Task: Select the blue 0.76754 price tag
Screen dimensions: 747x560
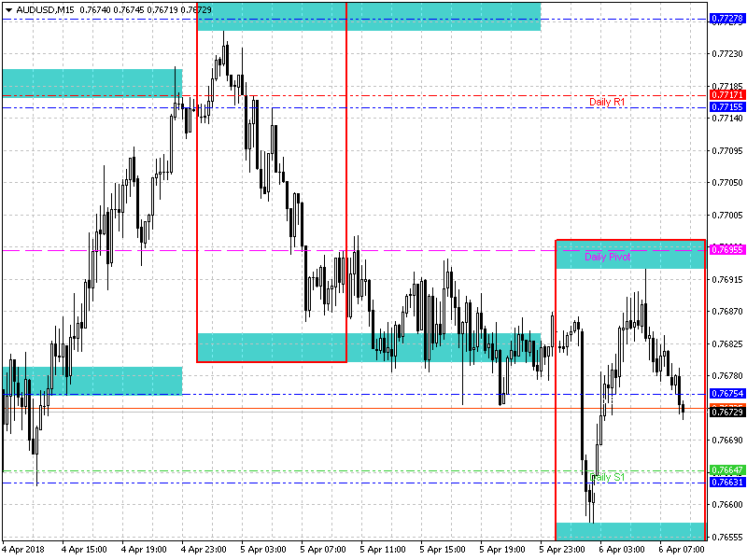Action: [x=726, y=394]
